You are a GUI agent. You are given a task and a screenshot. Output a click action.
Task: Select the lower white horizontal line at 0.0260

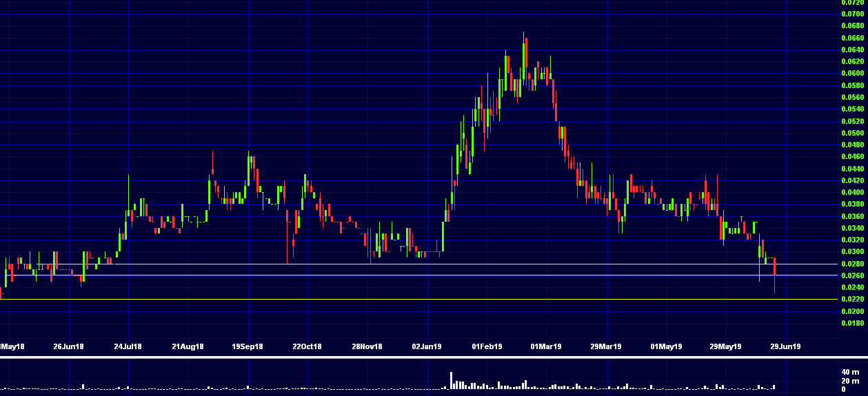tap(419, 275)
